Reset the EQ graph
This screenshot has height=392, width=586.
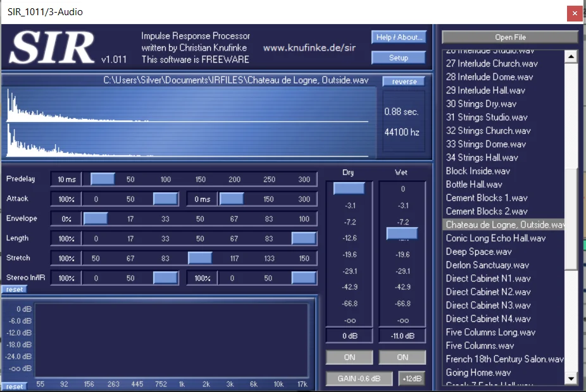(x=14, y=386)
